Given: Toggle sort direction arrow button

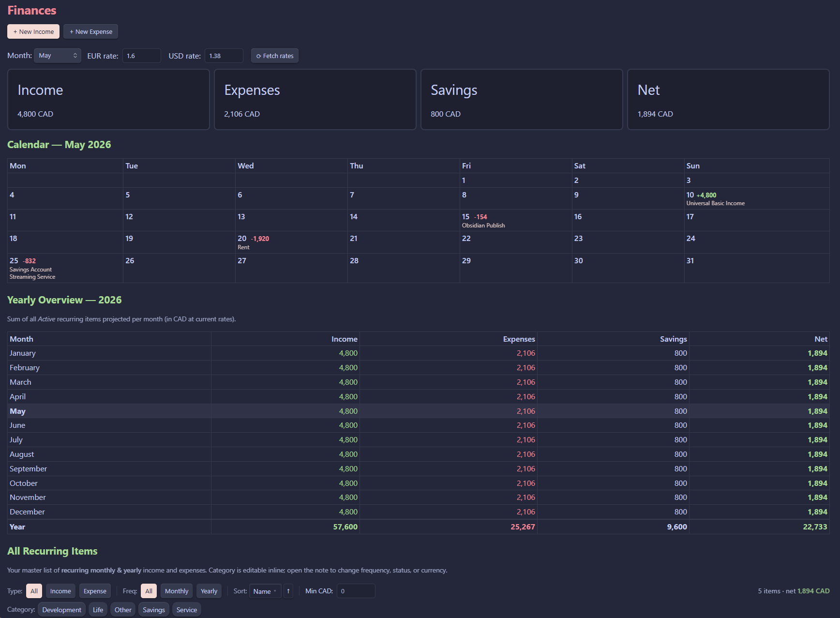Looking at the screenshot, I should 288,591.
